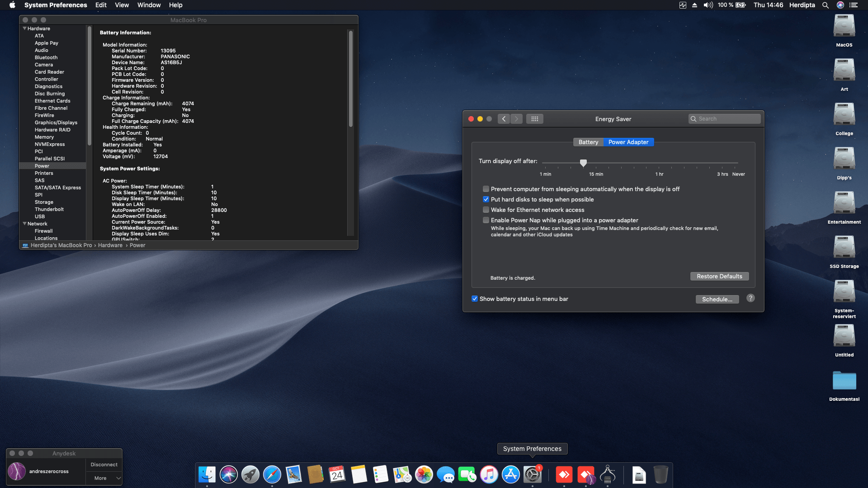868x488 pixels.
Task: Collapse the Network section in System Information
Action: click(25, 224)
